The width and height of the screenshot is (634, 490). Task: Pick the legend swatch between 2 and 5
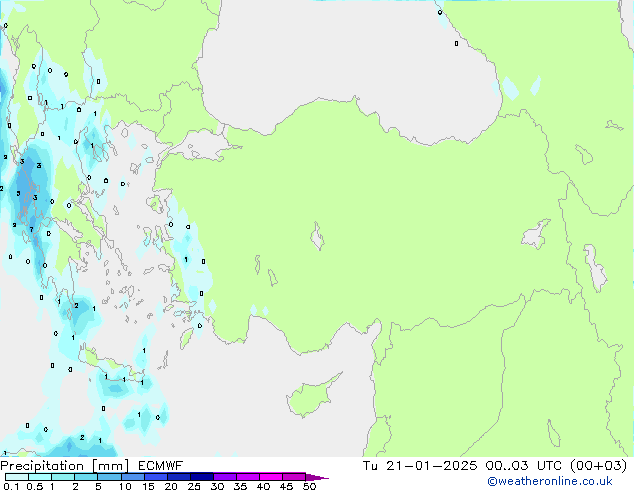tap(86, 477)
